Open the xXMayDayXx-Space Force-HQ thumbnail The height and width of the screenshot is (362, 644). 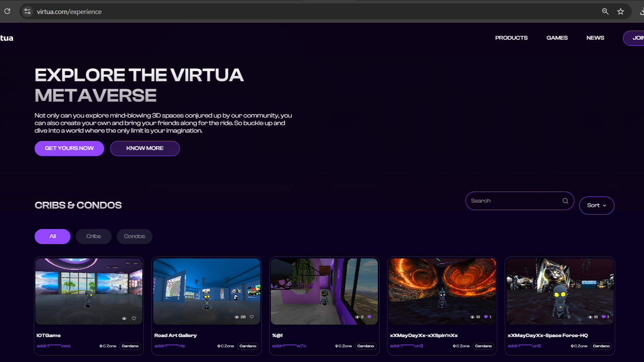click(560, 291)
